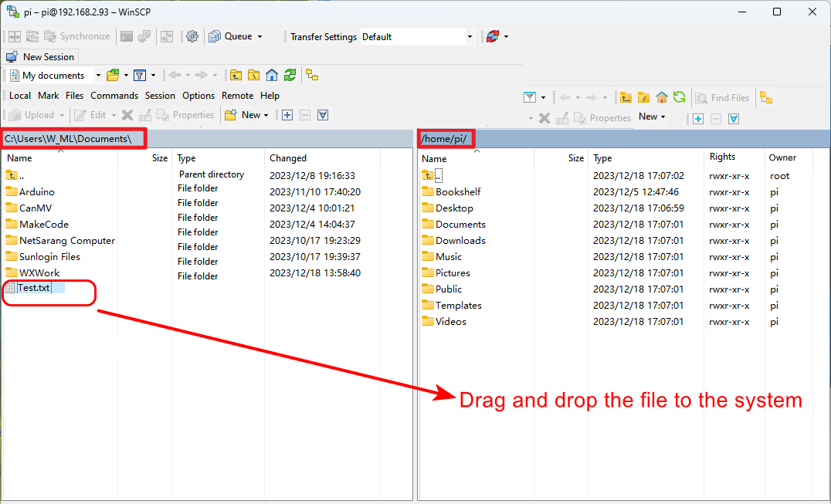
Task: Click local panel select files plus icon
Action: click(x=287, y=115)
